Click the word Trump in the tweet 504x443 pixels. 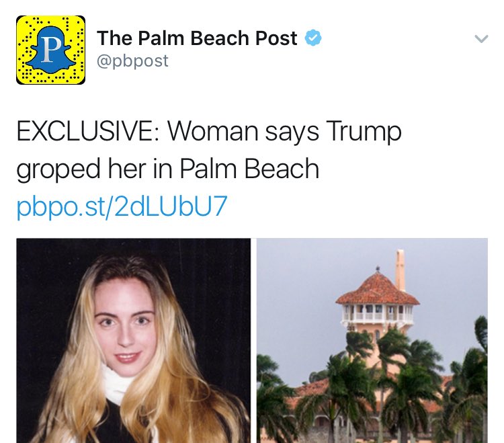(x=364, y=132)
